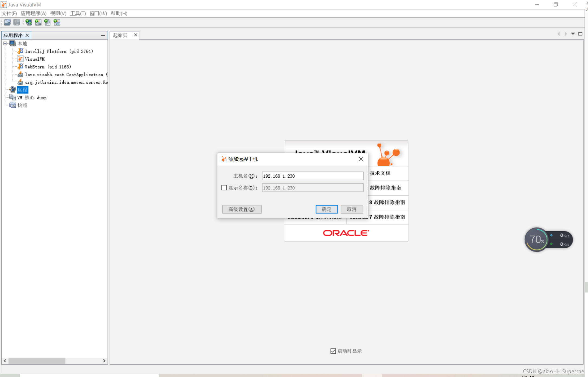Open a snapshot file from toolbar
This screenshot has width=588, height=377.
7,22
